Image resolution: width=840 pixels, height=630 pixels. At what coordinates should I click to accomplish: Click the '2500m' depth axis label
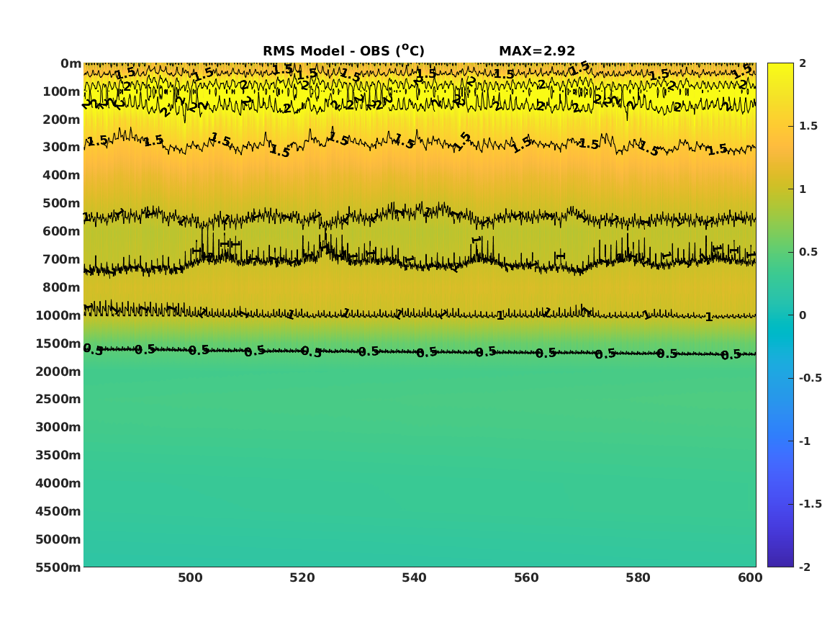click(58, 399)
